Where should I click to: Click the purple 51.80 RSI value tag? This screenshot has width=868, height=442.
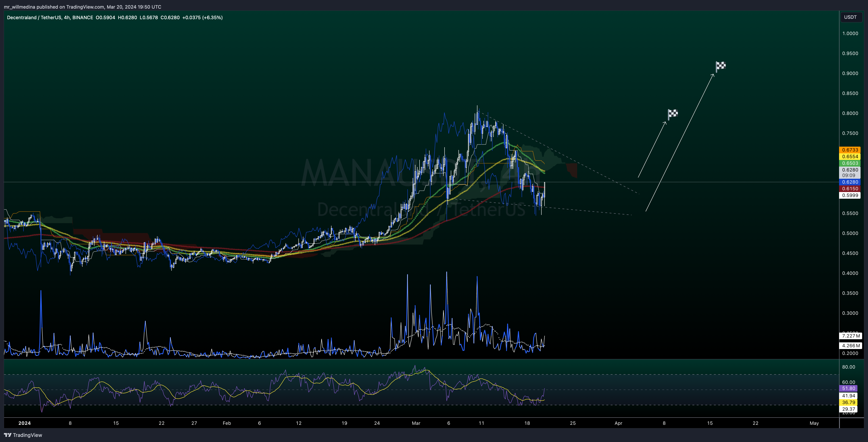848,388
